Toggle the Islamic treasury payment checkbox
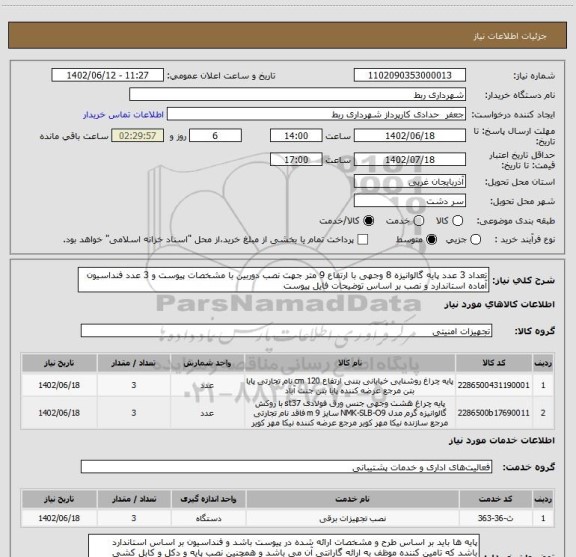The height and width of the screenshot is (557, 576). coord(363,240)
